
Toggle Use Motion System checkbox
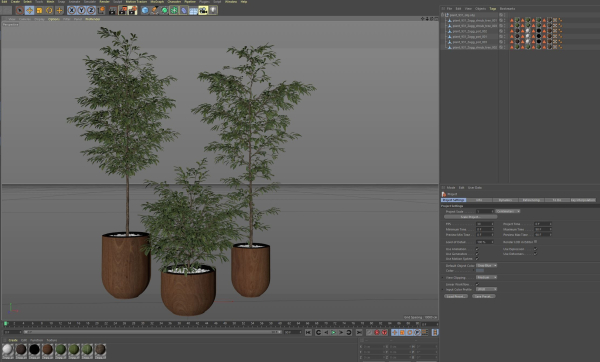point(477,259)
